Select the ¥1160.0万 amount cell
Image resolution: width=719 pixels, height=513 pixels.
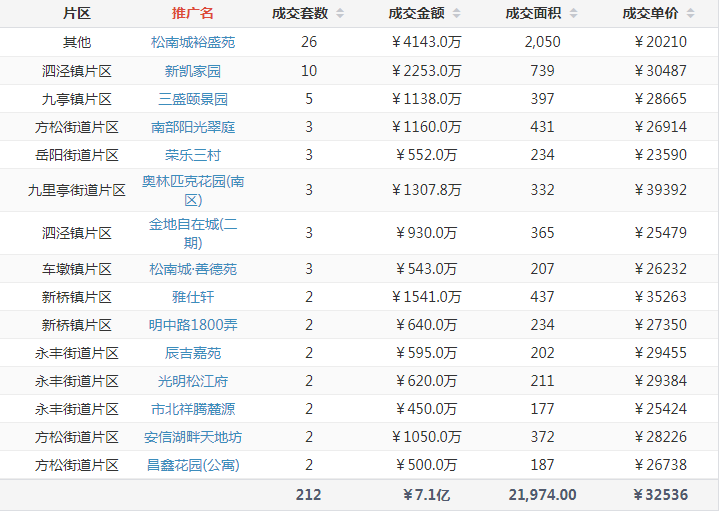[426, 127]
